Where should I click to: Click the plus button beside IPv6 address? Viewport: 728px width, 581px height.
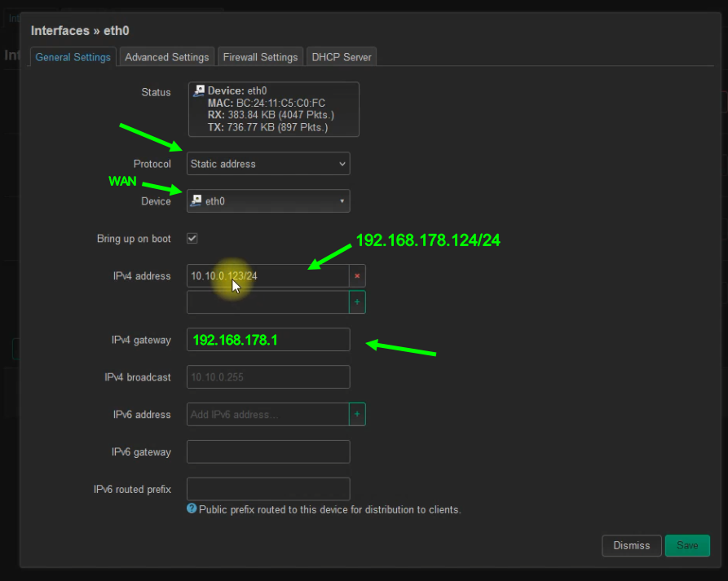tap(357, 415)
